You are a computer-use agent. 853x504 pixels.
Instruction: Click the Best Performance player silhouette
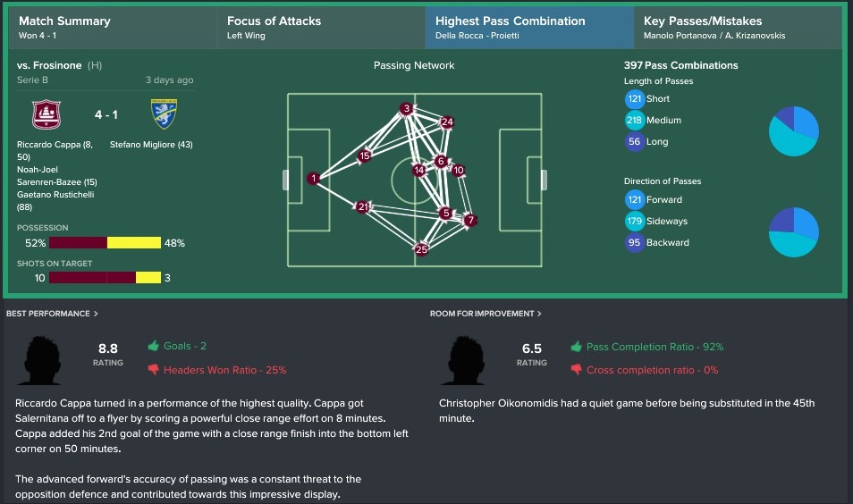click(x=42, y=360)
